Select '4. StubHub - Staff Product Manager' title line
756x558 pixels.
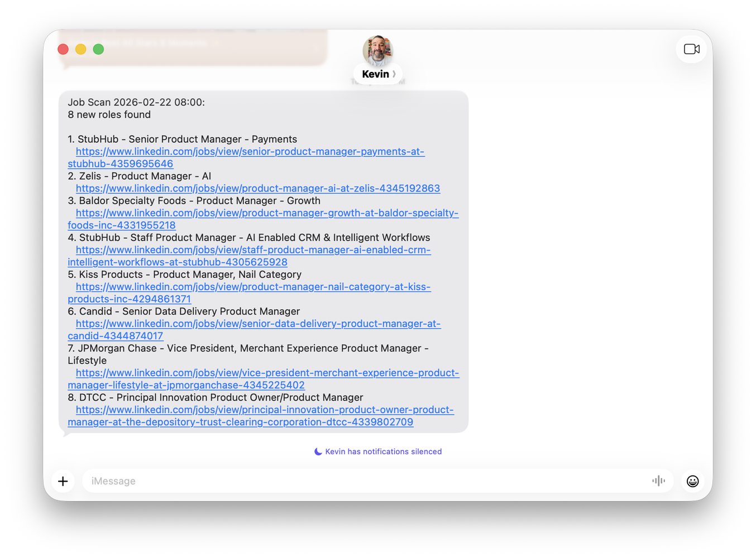pos(249,238)
